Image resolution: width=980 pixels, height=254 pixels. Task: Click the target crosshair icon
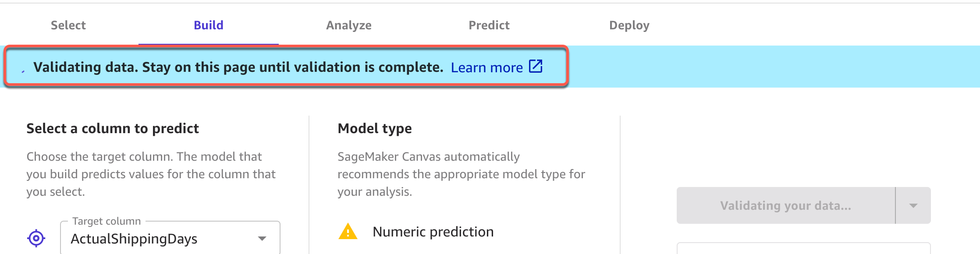pos(36,238)
